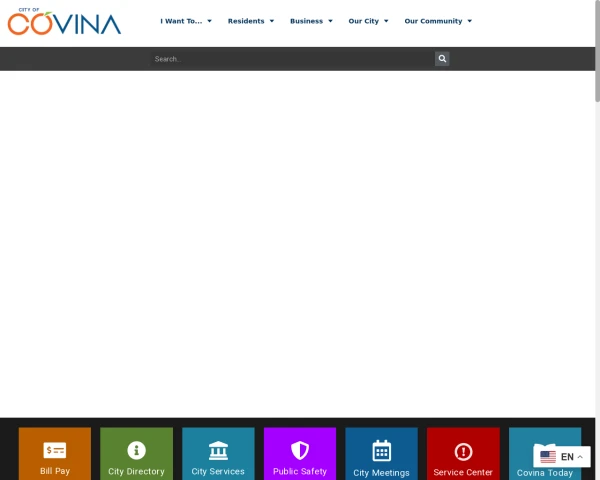Click the City Meetings calendar icon
The image size is (600, 480).
pyautogui.click(x=382, y=451)
